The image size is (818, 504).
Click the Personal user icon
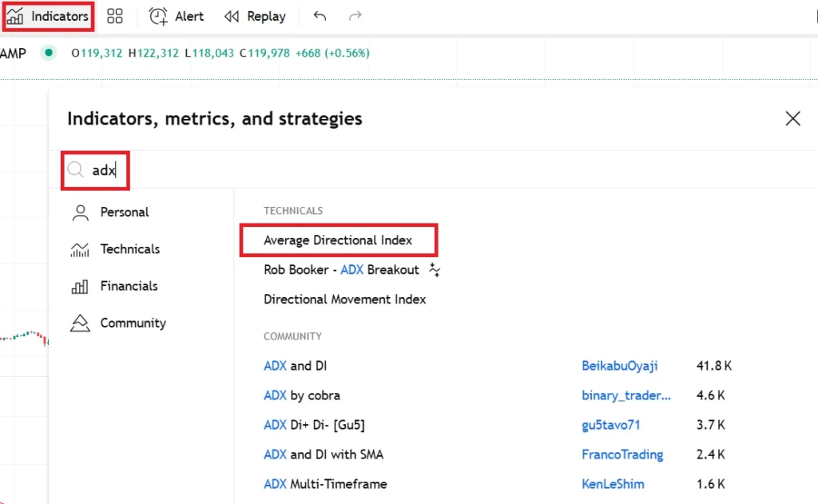click(81, 212)
